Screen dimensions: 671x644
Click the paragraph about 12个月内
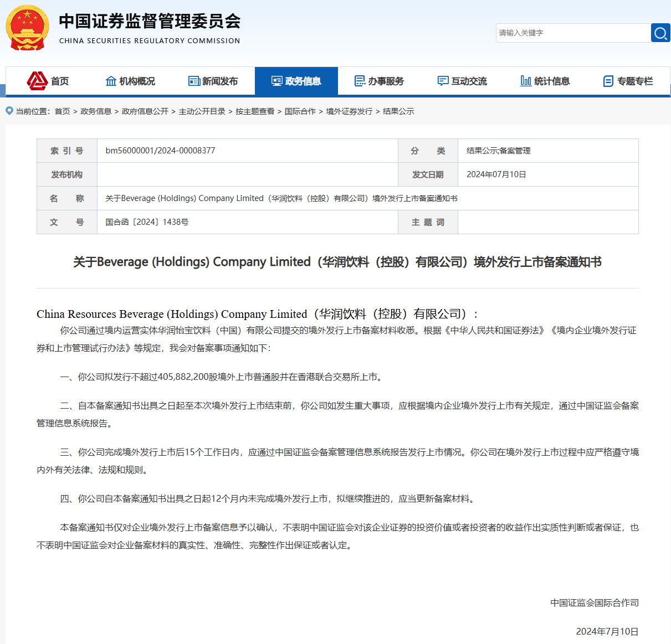268,499
